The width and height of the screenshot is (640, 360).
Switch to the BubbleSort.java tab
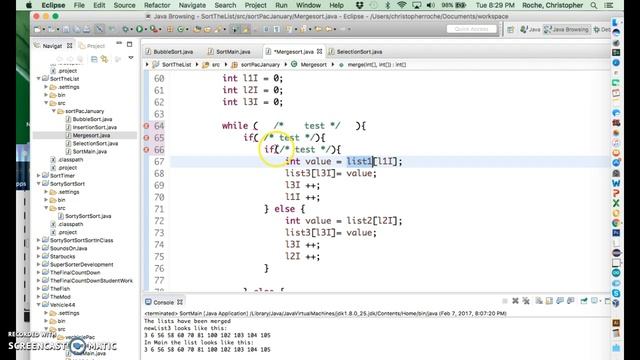click(173, 52)
